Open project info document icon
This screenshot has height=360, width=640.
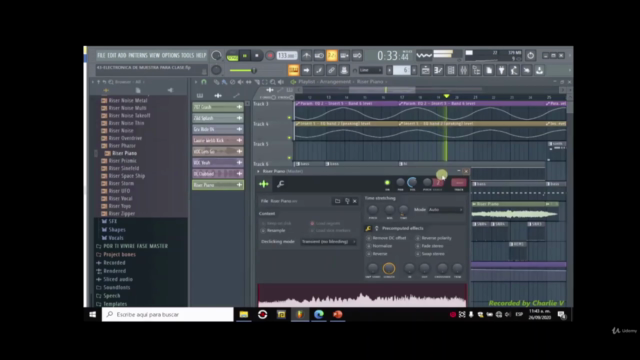tap(489, 71)
